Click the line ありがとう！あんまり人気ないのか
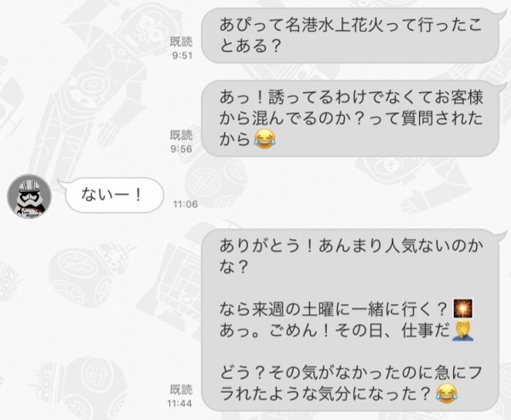Viewport: 511px width, 420px height. (351, 246)
